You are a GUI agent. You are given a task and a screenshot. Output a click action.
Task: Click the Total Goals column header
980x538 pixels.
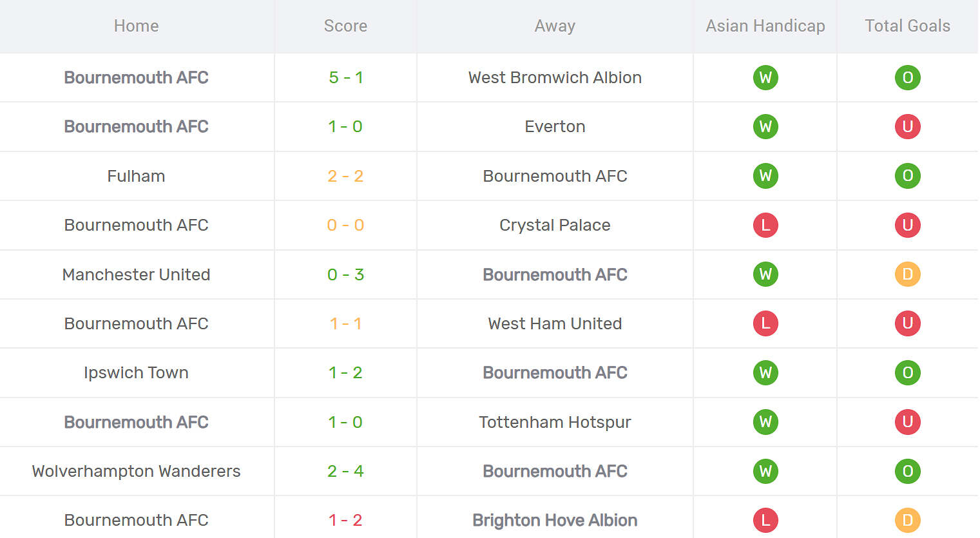coord(907,26)
